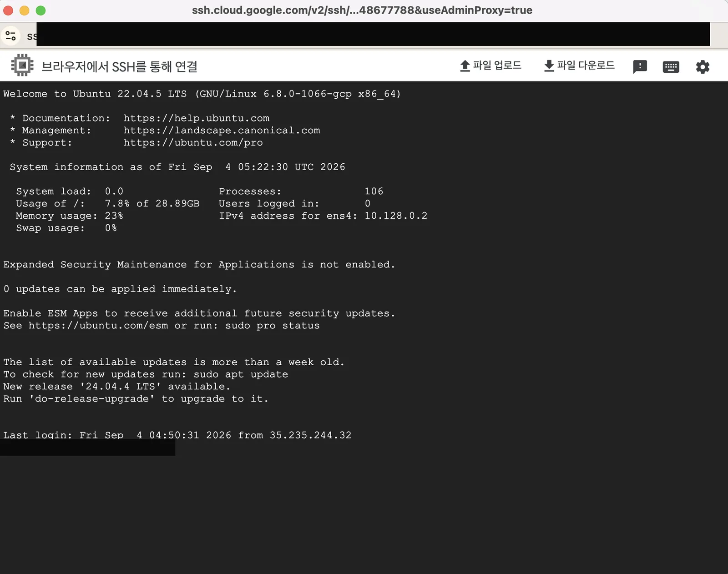Open the keyboard shortcuts icon

pyautogui.click(x=671, y=67)
